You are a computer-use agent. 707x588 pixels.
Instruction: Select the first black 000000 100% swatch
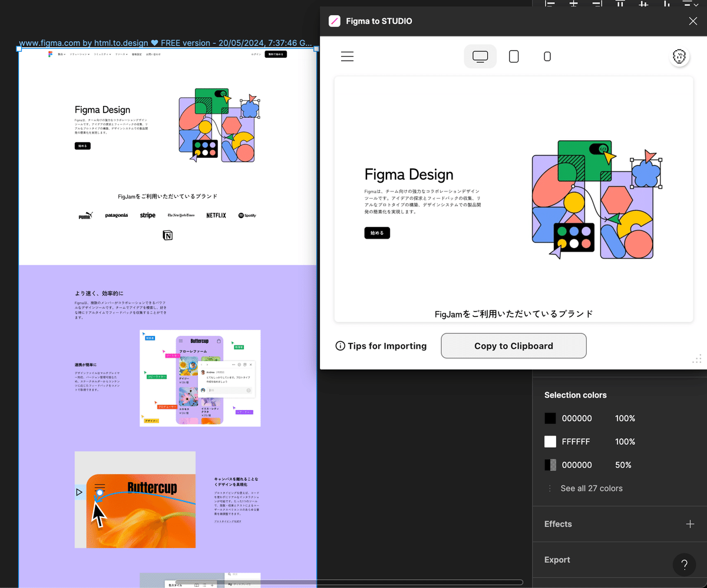click(x=550, y=418)
